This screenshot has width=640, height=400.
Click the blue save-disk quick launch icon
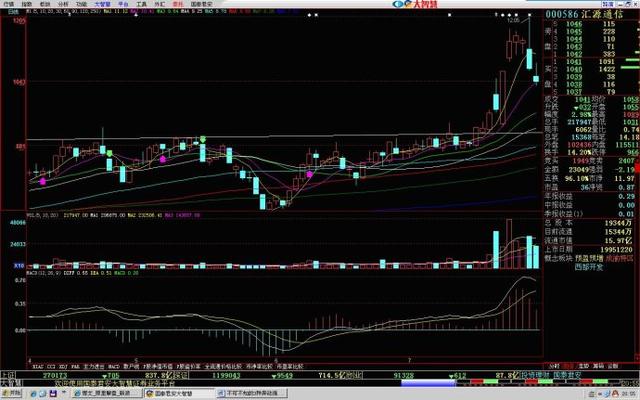coord(53,393)
